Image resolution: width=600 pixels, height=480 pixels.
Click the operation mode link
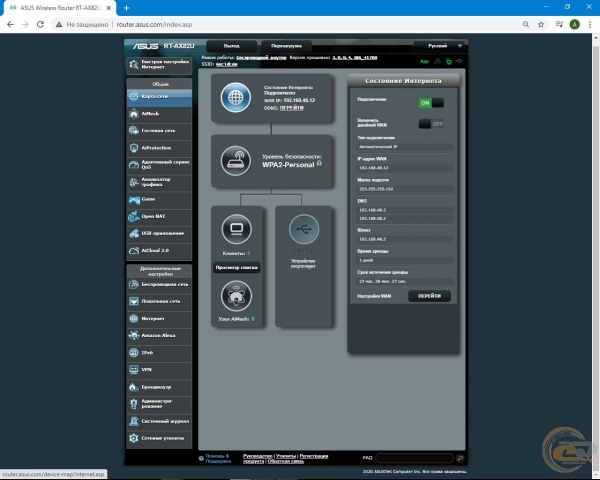261,58
